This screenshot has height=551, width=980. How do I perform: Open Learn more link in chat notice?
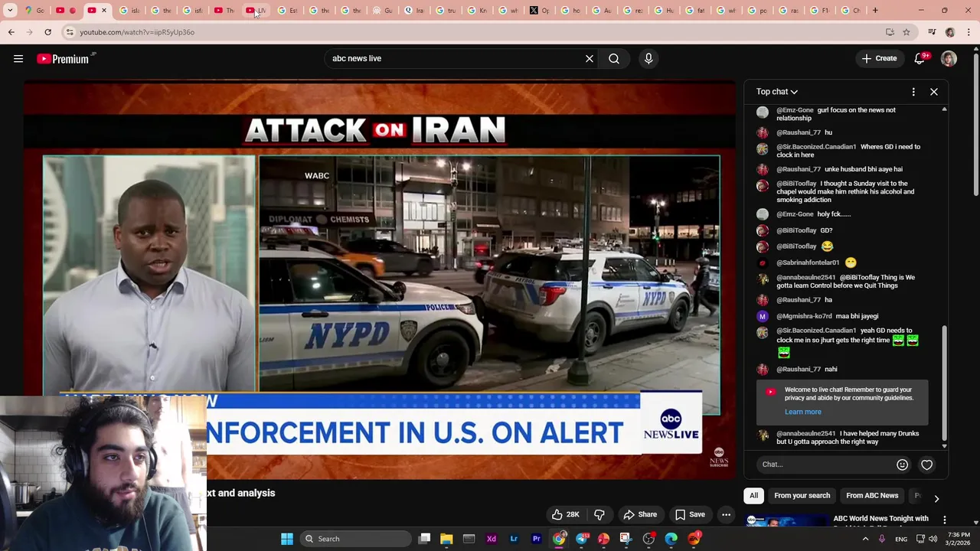click(802, 412)
